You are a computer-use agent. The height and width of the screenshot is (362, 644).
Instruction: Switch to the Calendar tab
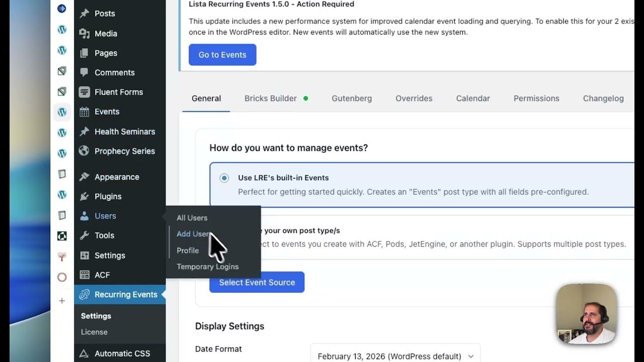coord(473,99)
